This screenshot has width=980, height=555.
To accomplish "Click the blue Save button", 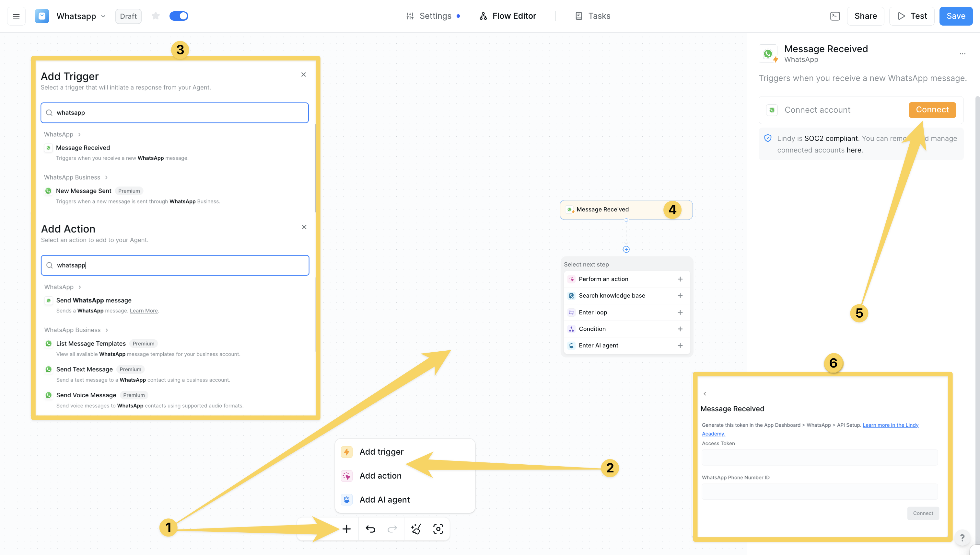I will click(x=956, y=16).
